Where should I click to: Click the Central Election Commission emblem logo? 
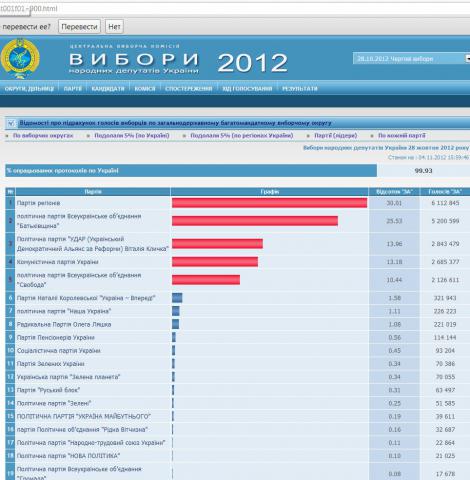[20, 58]
